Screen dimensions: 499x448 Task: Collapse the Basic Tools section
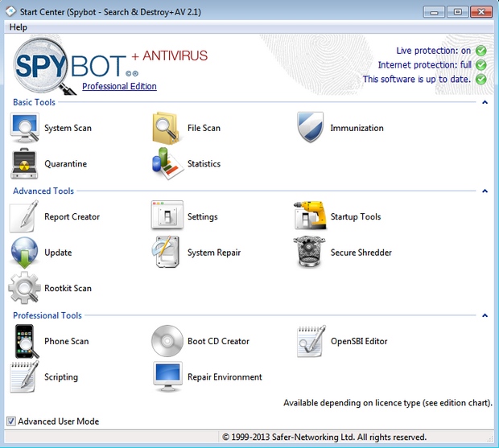click(x=485, y=103)
